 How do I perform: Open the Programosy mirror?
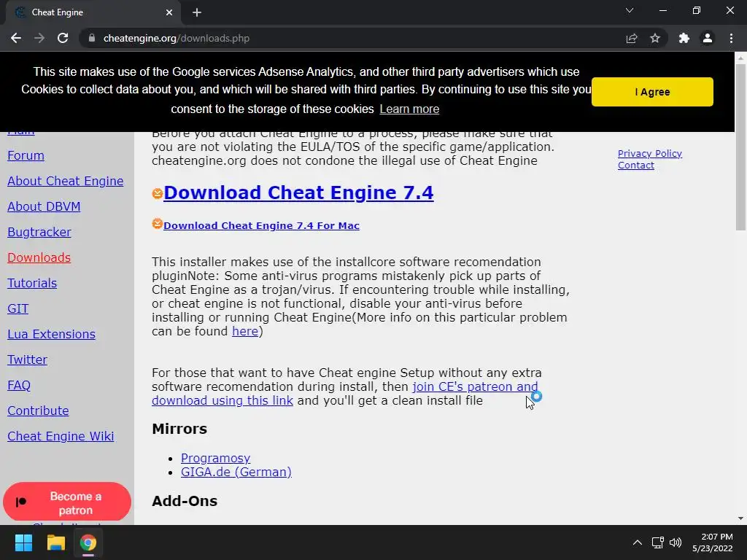coord(215,458)
